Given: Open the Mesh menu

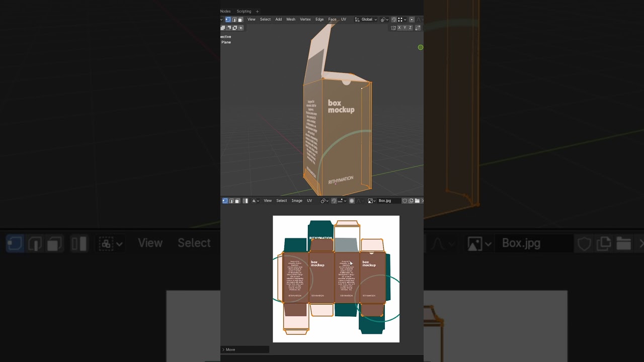Looking at the screenshot, I should point(291,20).
